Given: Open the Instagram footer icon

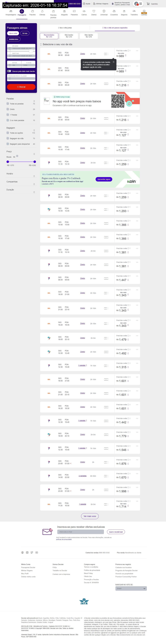Looking at the screenshot, I should point(27,553).
